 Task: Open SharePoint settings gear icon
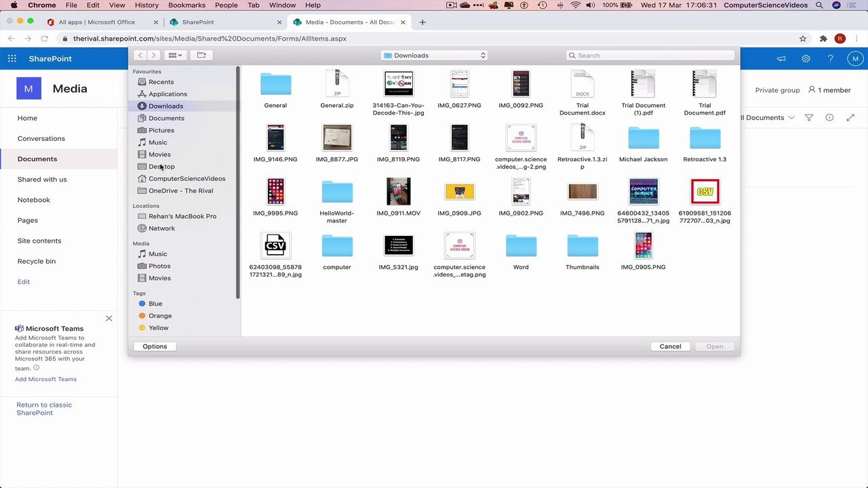pos(806,59)
